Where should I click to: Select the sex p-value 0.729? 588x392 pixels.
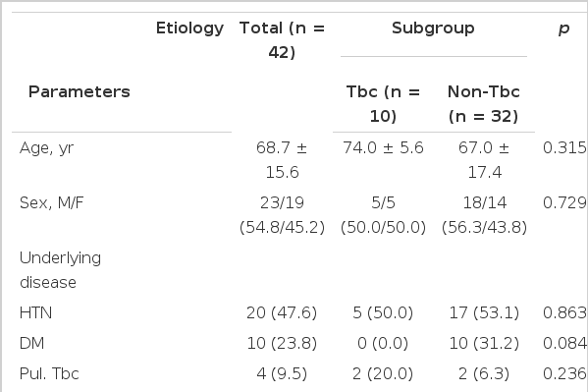(564, 202)
